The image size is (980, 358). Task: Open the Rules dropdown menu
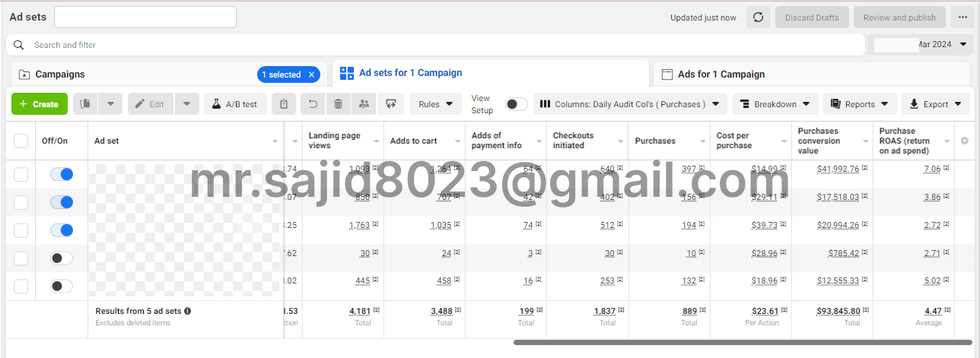click(x=435, y=104)
